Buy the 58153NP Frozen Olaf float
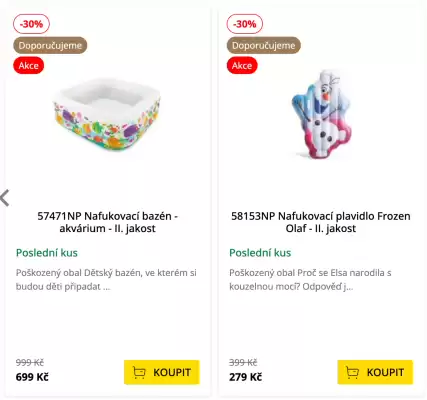 [375, 372]
